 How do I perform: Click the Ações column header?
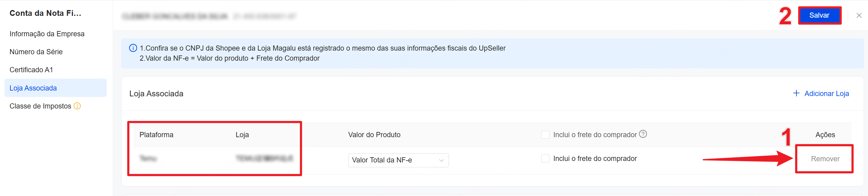(825, 135)
